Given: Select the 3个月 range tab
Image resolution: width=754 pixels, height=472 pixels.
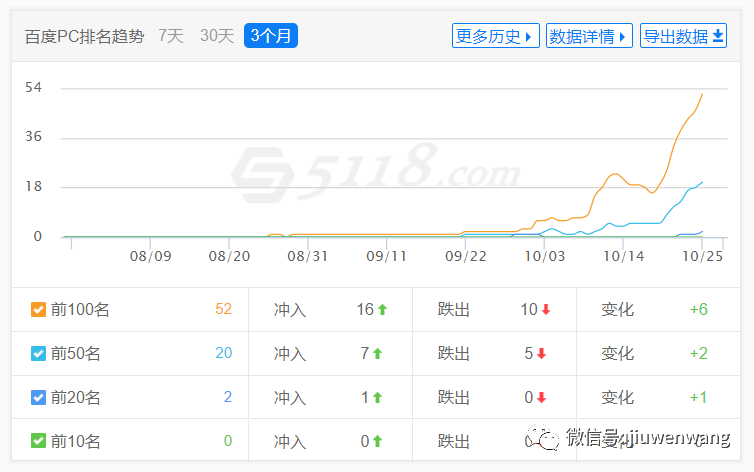Looking at the screenshot, I should (271, 36).
